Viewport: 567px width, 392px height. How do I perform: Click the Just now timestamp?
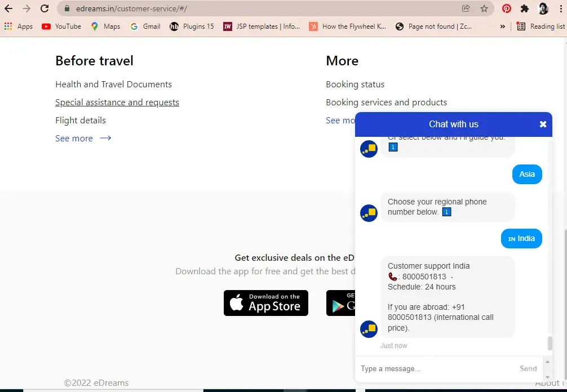(x=393, y=346)
